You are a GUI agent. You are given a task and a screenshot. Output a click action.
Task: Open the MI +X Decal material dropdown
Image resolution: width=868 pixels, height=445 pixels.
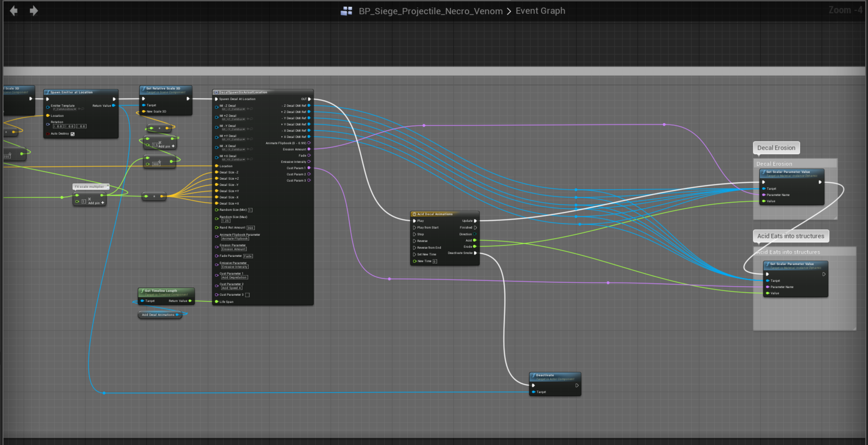click(233, 159)
